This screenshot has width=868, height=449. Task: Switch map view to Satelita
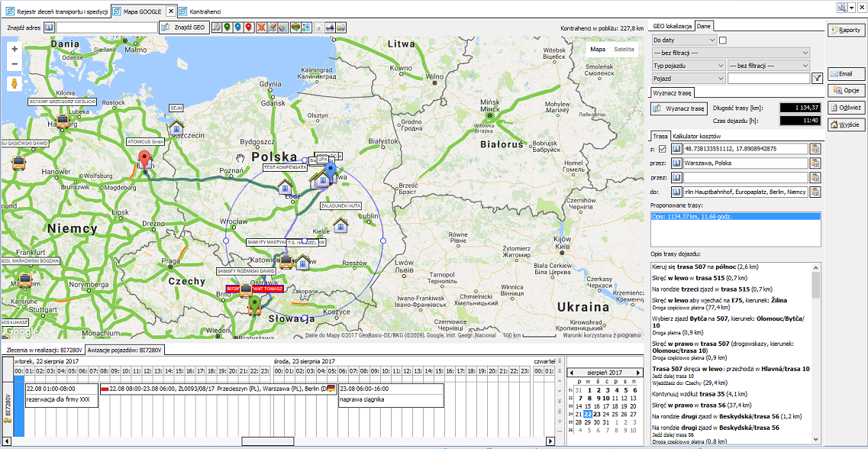point(624,50)
